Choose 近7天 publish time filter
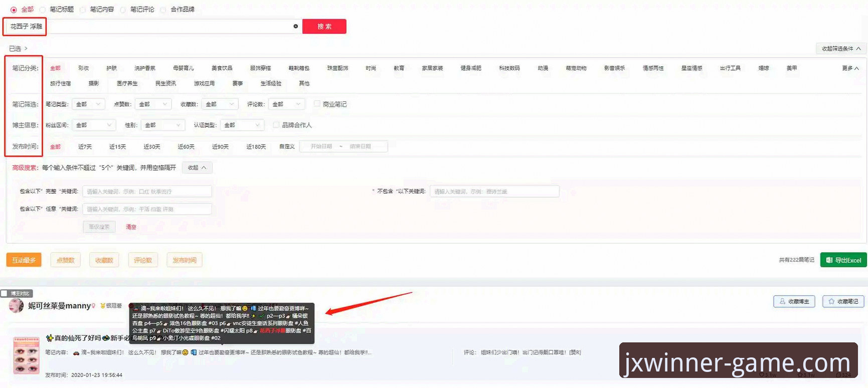The image size is (868, 388). point(85,147)
